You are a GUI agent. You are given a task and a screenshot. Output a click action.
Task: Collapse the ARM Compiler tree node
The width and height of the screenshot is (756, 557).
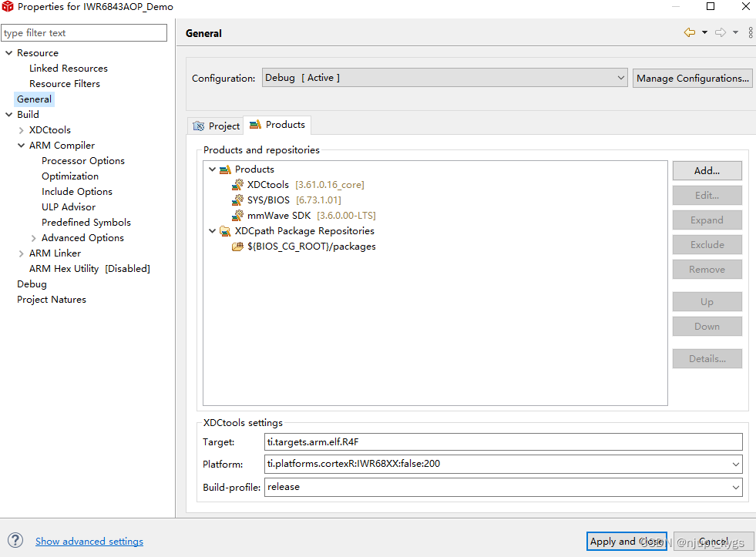coord(22,145)
